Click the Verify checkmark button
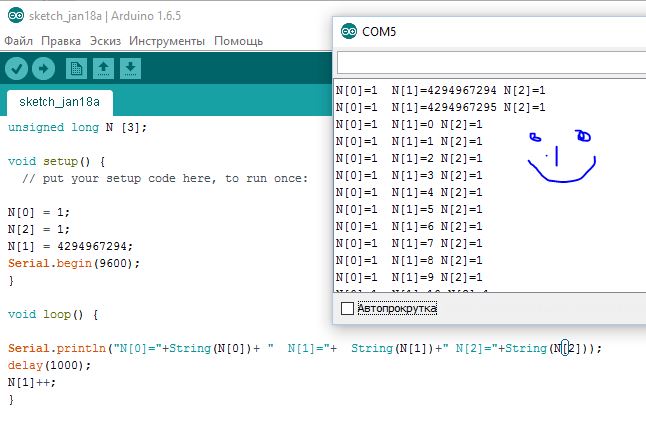Image resolution: width=646 pixels, height=429 pixels. [16, 68]
